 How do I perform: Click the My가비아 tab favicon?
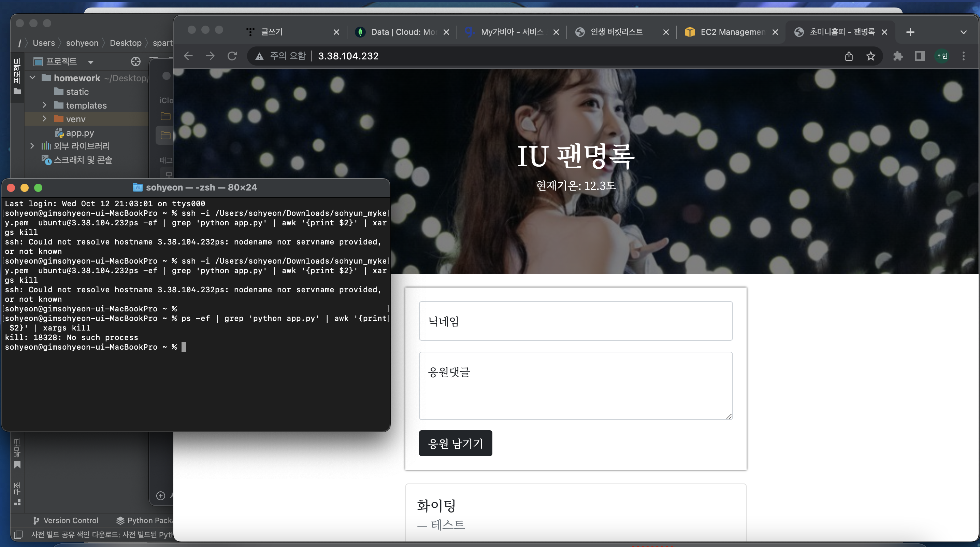[x=470, y=32]
